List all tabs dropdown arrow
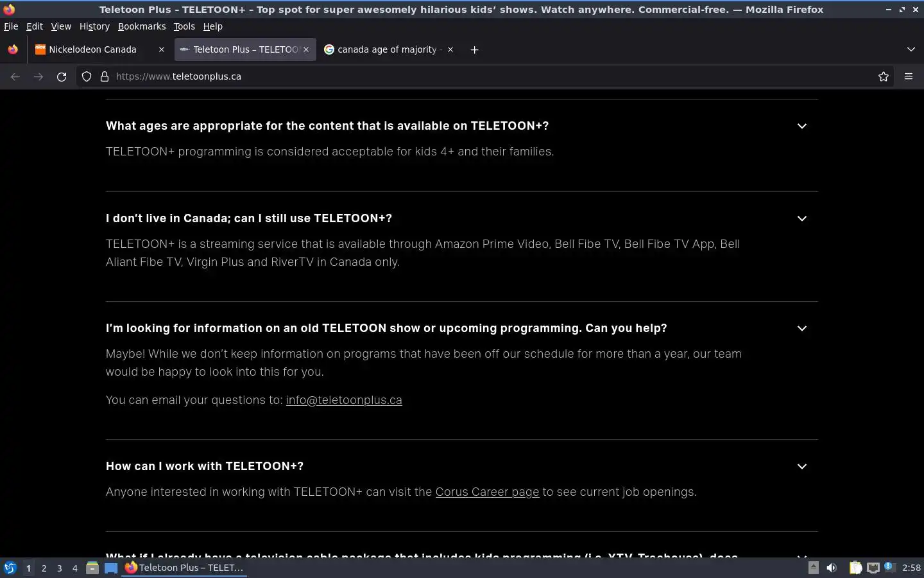 click(911, 49)
